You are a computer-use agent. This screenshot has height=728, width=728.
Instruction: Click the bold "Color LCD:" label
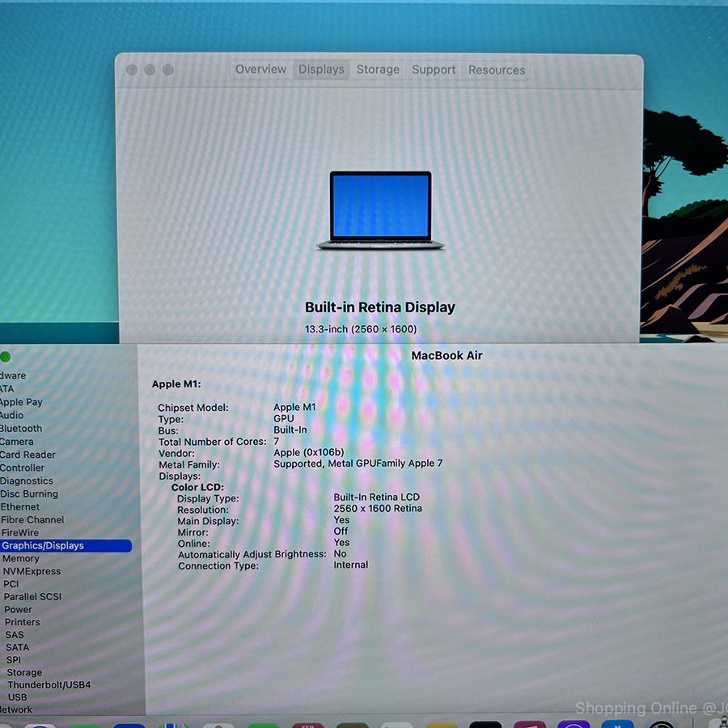198,487
